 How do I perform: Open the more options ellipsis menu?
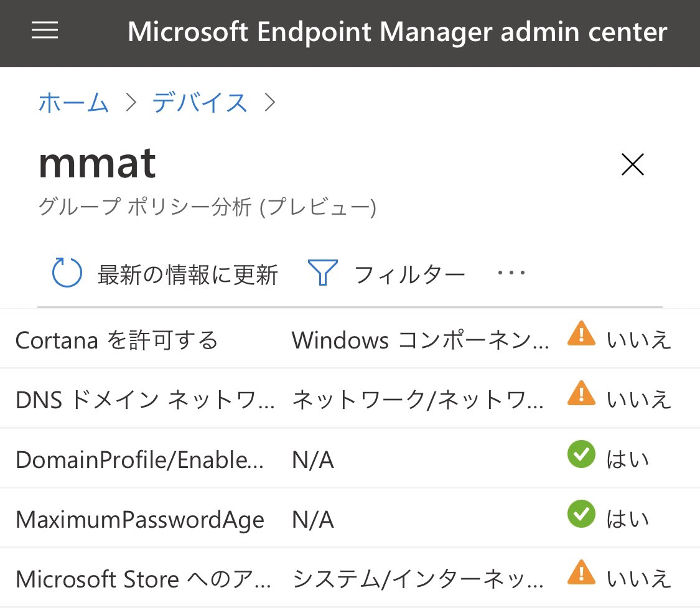pos(511,273)
